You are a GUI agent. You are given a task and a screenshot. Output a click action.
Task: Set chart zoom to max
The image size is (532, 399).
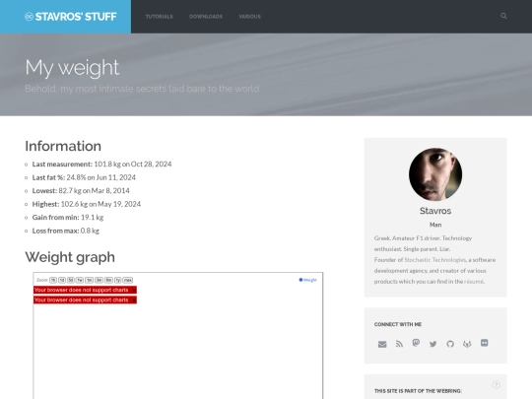(x=127, y=280)
